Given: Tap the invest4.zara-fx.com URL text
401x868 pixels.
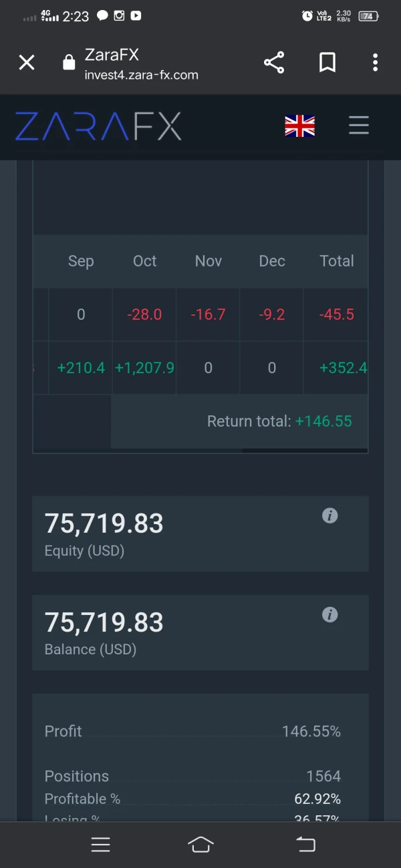Looking at the screenshot, I should pos(142,75).
